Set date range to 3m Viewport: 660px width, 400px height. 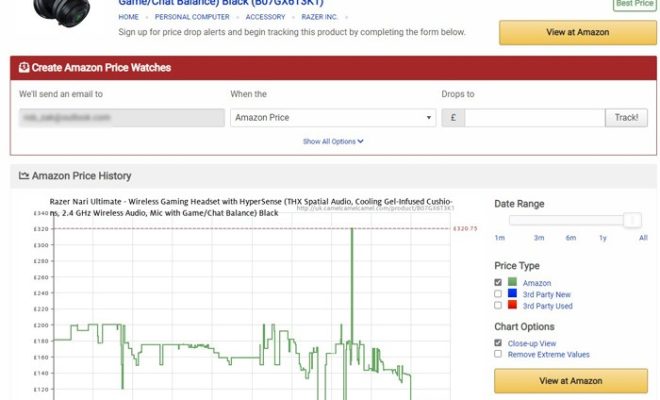coord(539,238)
